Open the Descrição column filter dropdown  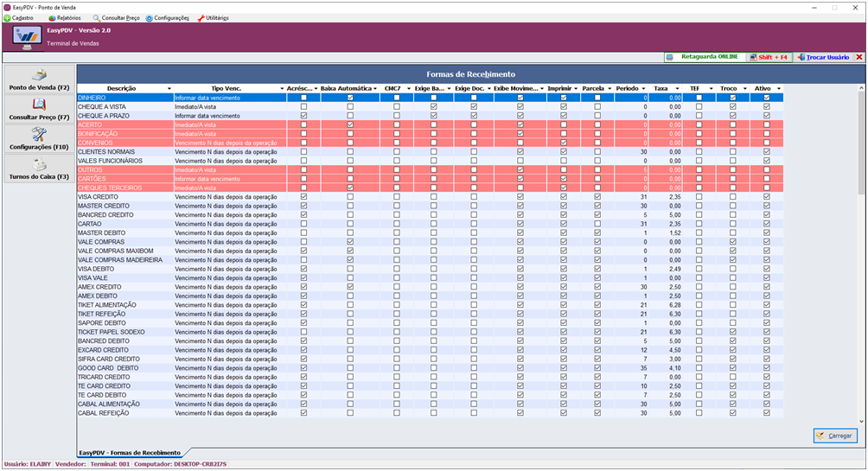click(x=169, y=88)
